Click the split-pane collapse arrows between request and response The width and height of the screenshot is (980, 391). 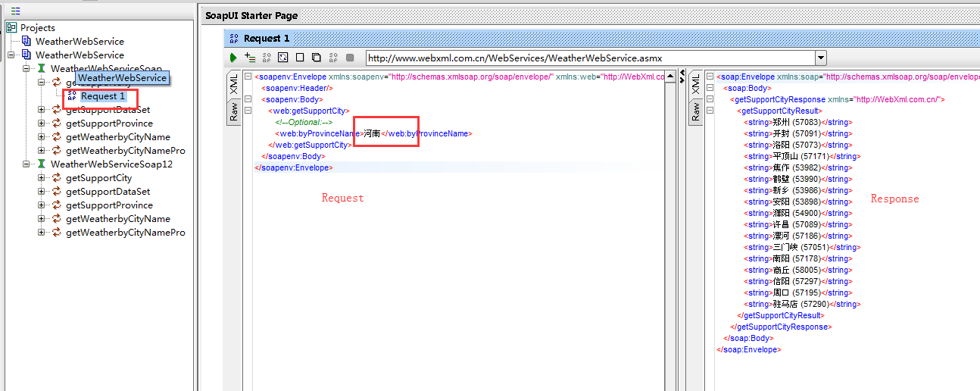click(682, 77)
